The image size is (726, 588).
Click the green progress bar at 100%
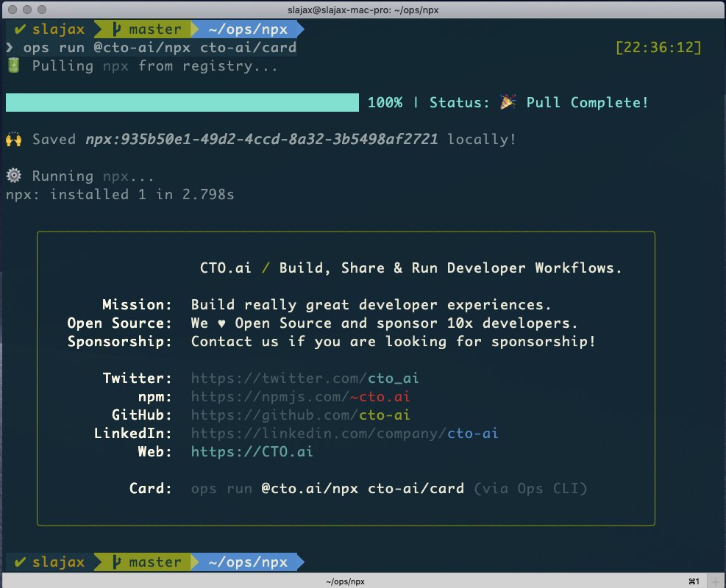pyautogui.click(x=182, y=102)
